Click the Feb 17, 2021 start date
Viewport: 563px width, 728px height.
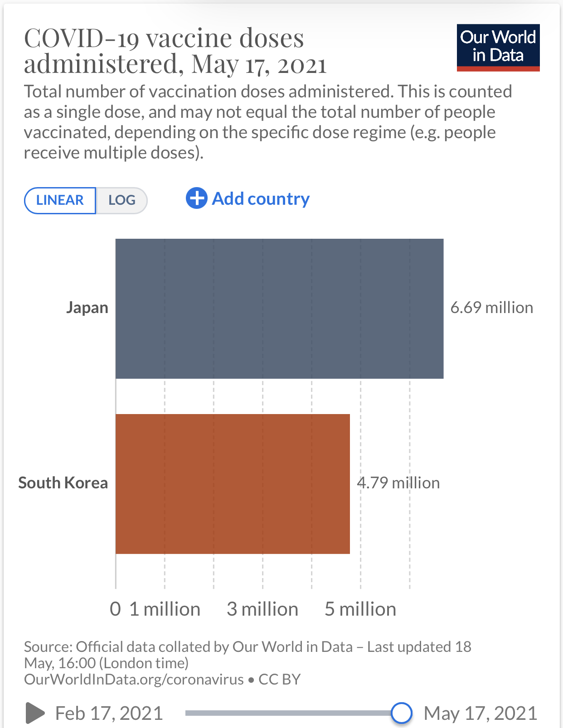pos(109,714)
